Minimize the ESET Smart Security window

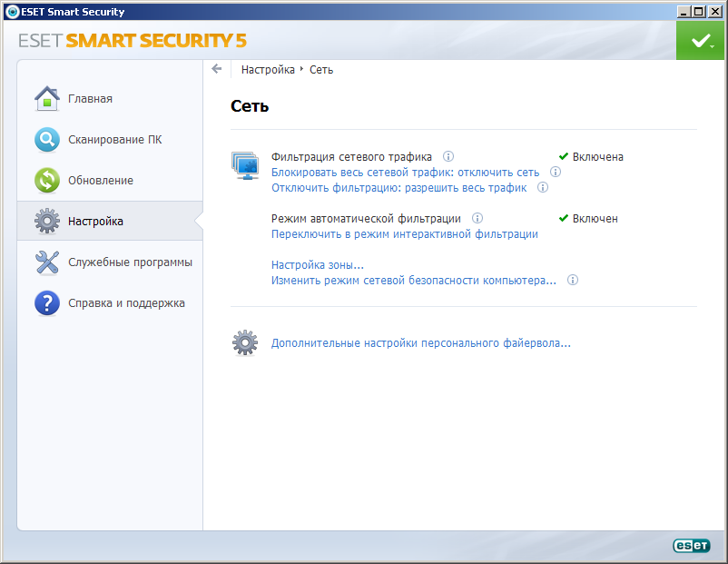pyautogui.click(x=683, y=12)
